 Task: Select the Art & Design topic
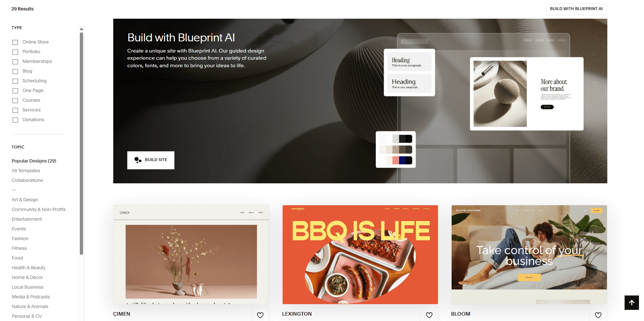(x=25, y=200)
